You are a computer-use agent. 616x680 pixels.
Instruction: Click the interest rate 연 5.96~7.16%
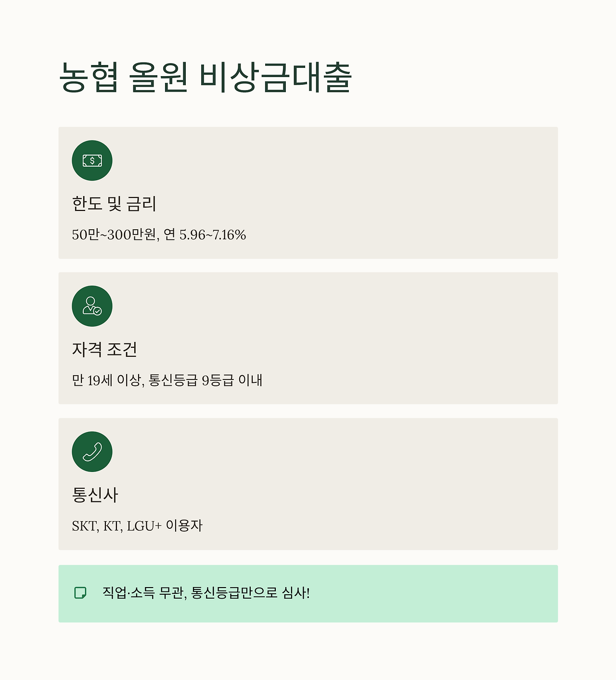205,235
